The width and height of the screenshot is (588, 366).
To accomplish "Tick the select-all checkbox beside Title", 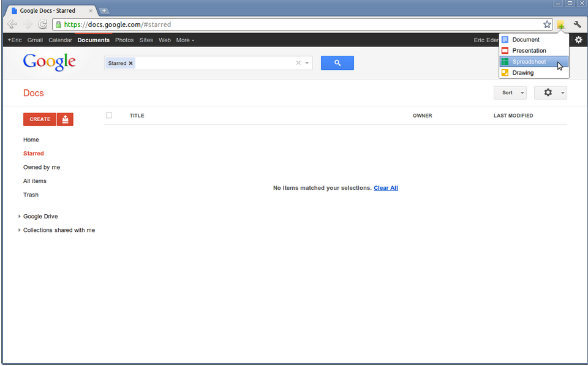I will [x=109, y=116].
